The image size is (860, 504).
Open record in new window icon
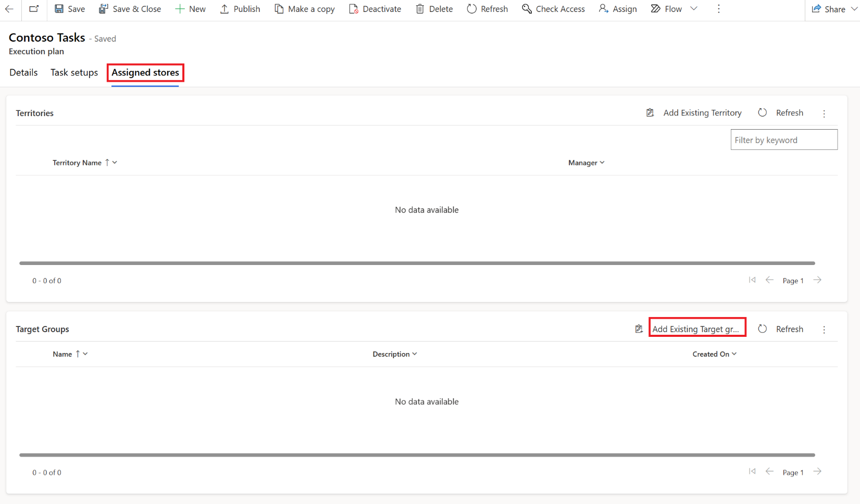(x=34, y=9)
